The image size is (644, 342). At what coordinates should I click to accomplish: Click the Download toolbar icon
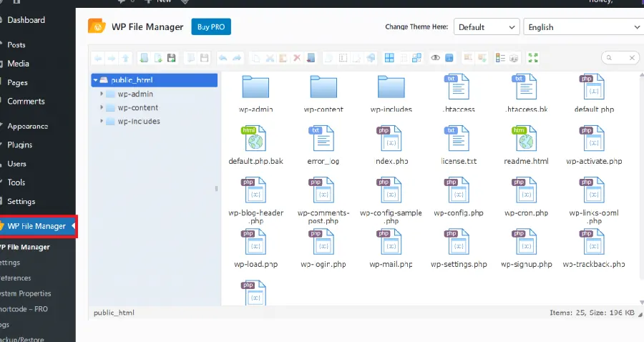pyautogui.click(x=204, y=58)
